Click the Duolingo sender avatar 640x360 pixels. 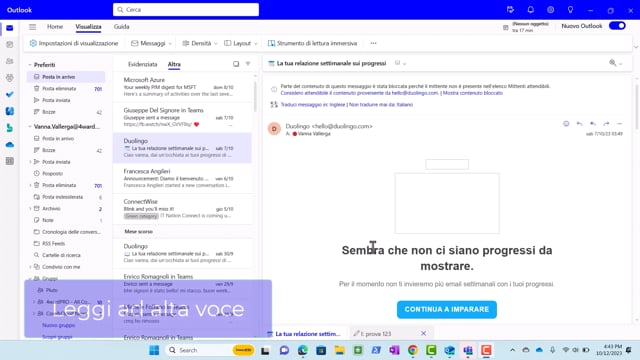(274, 129)
